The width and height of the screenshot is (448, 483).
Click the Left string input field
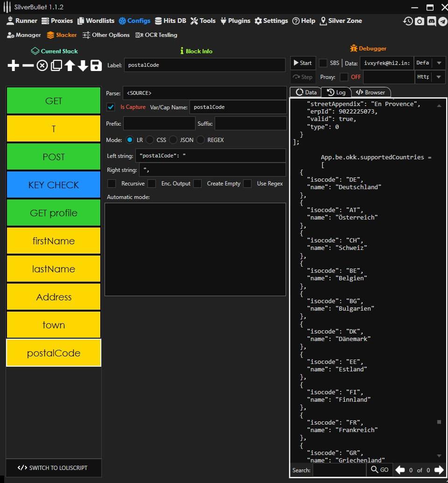210,156
